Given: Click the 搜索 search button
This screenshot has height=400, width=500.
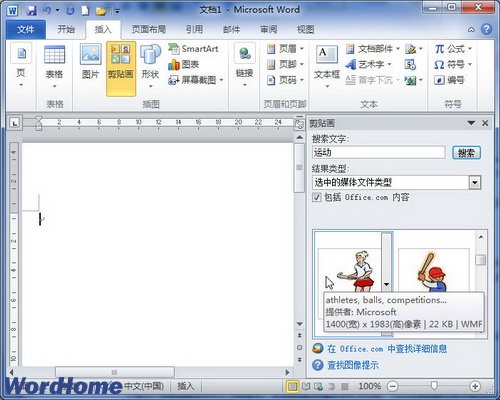Looking at the screenshot, I should (466, 153).
